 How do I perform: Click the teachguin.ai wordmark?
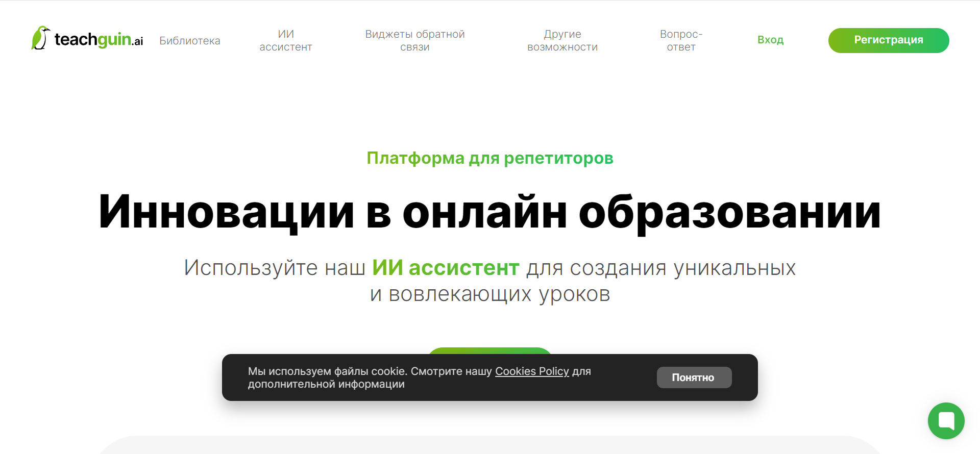click(x=99, y=40)
